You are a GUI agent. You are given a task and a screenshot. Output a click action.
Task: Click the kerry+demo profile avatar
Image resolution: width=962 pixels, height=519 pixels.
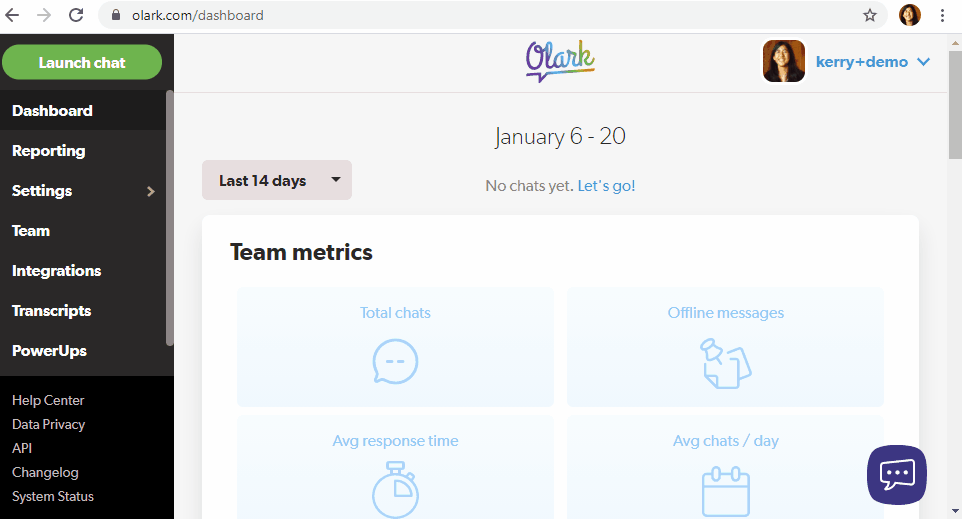coord(784,61)
